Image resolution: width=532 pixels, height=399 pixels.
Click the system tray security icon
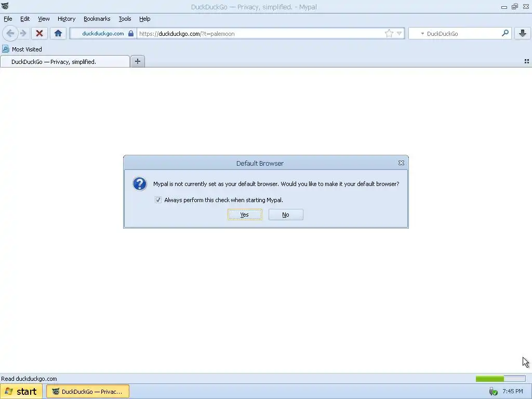[493, 392]
